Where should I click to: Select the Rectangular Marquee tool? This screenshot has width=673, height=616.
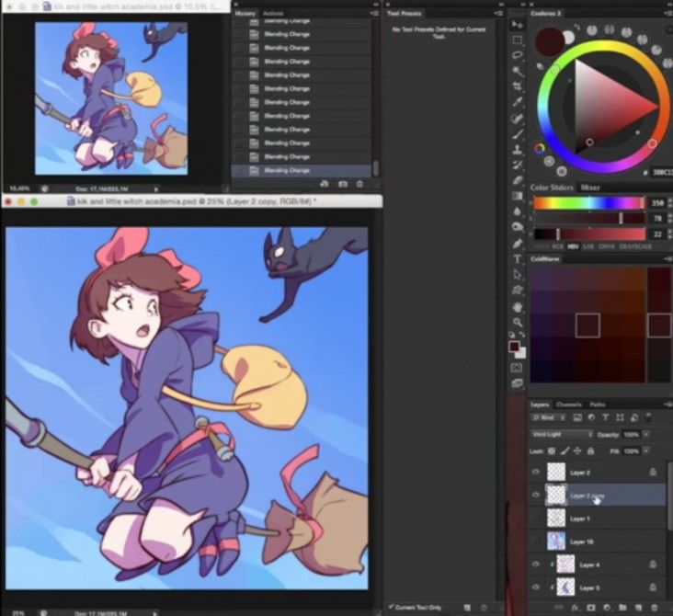pos(518,40)
